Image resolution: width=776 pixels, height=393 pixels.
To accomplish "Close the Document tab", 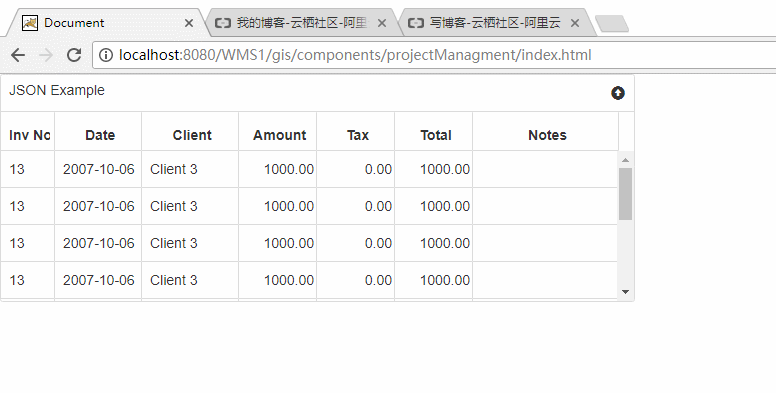I will [189, 23].
